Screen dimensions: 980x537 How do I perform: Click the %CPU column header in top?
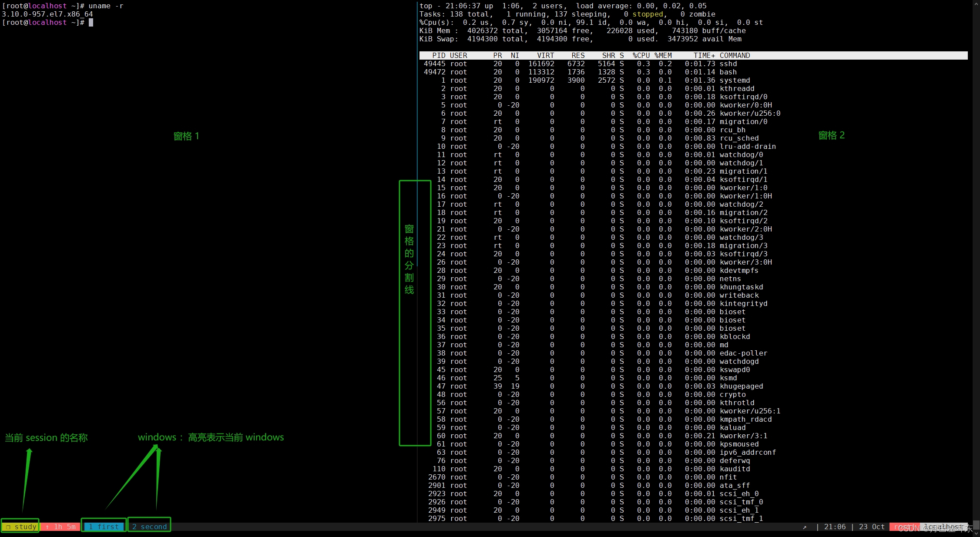[641, 56]
